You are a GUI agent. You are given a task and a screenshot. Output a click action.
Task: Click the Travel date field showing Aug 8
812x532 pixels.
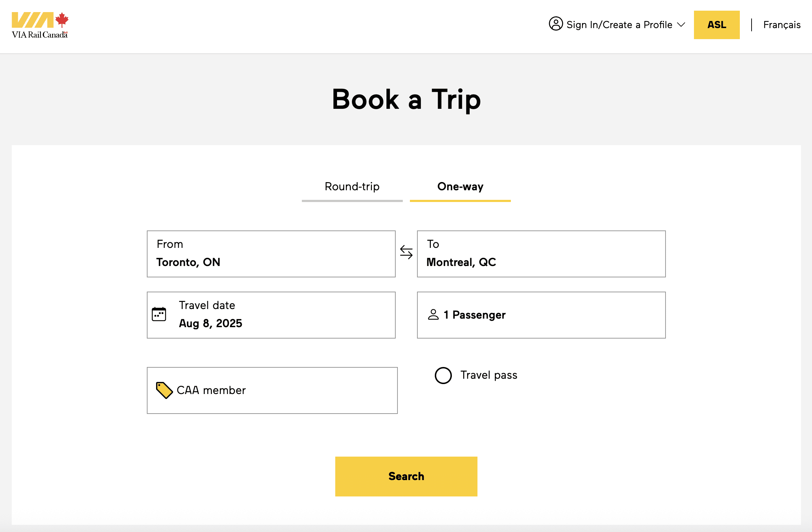(x=271, y=315)
